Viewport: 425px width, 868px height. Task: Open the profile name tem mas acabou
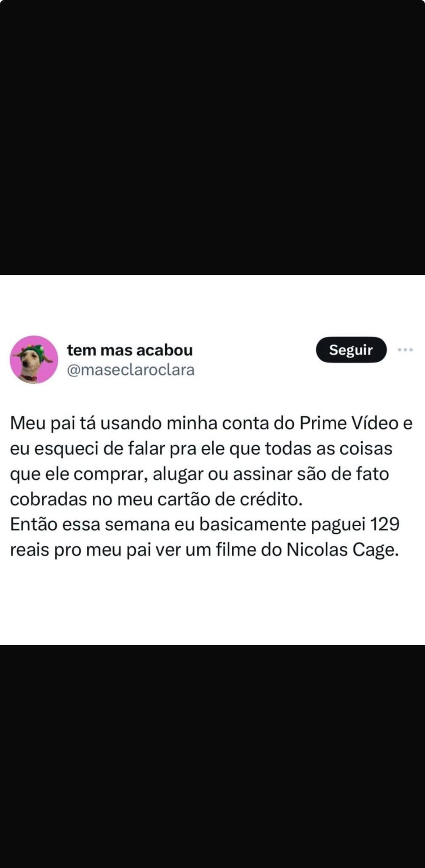point(130,350)
